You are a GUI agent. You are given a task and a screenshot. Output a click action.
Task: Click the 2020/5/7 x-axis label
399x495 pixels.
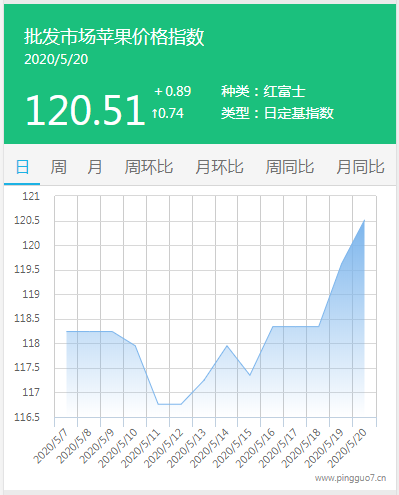[x=51, y=446]
